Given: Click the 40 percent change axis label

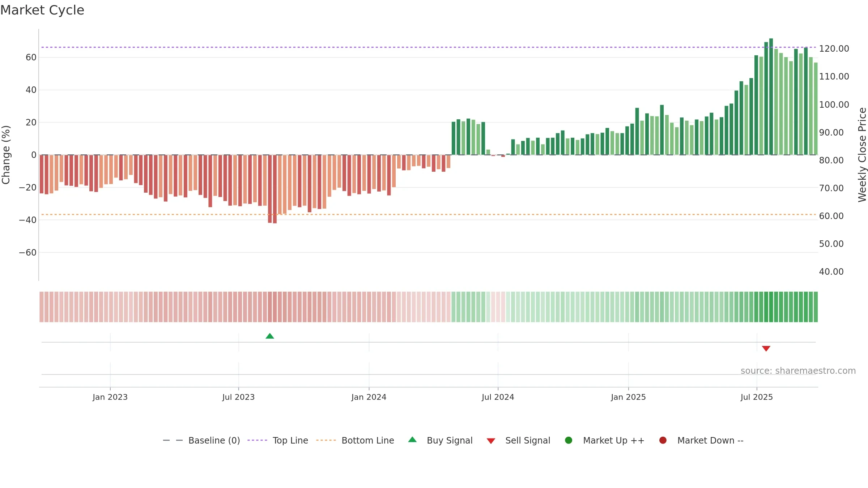Looking at the screenshot, I should pyautogui.click(x=31, y=90).
